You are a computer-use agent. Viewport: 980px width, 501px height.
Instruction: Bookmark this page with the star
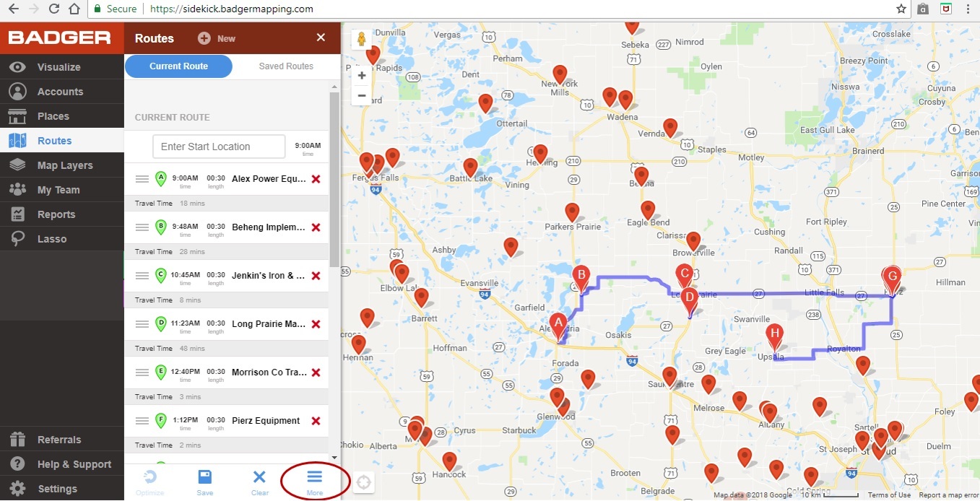point(901,9)
